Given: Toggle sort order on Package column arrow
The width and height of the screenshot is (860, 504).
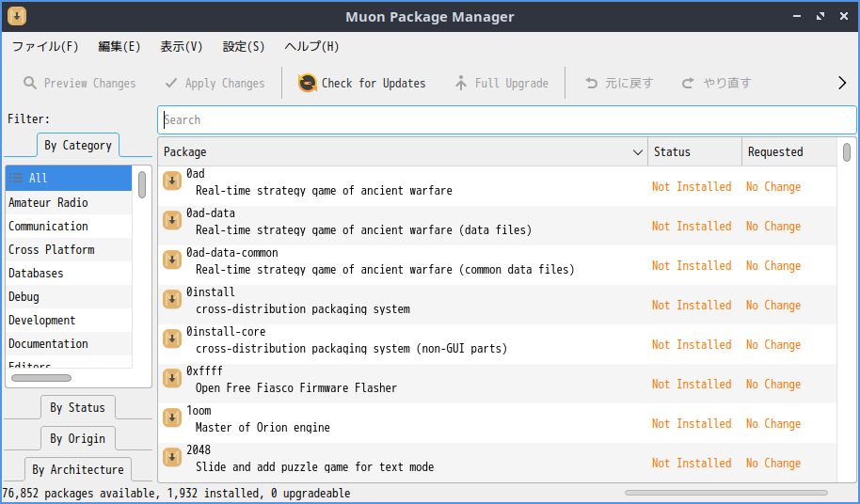Looking at the screenshot, I should tap(637, 152).
